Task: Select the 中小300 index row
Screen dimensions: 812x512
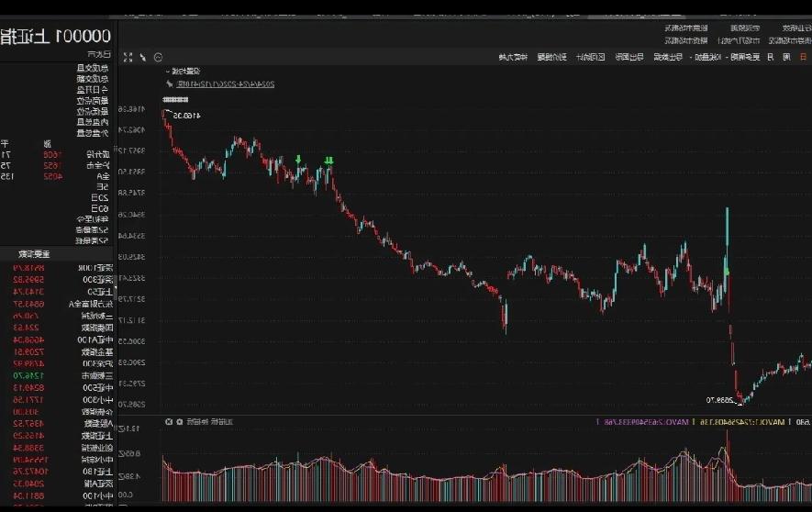Action: click(x=57, y=400)
